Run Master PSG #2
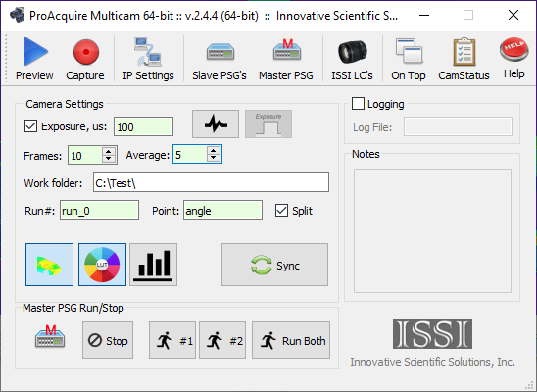The width and height of the screenshot is (537, 392). 222,340
